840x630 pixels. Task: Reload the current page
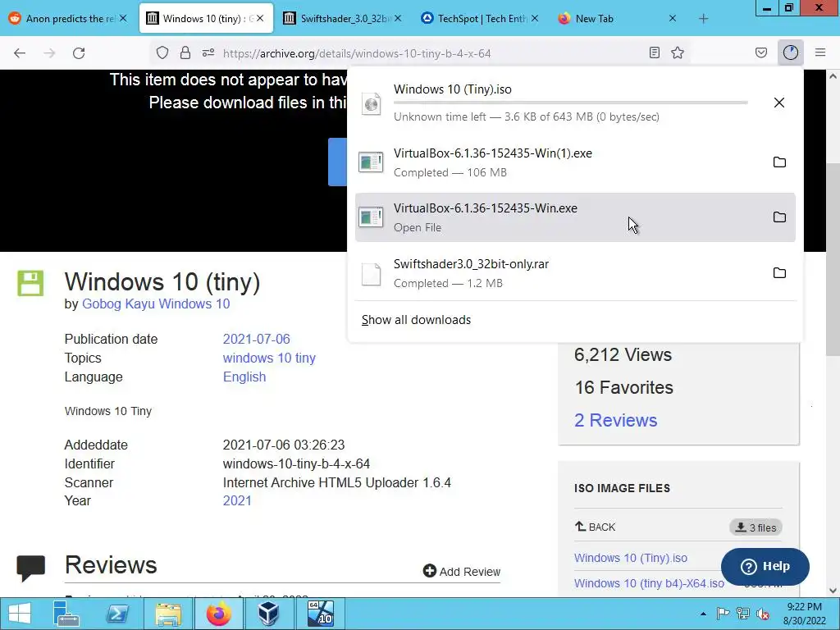[79, 53]
